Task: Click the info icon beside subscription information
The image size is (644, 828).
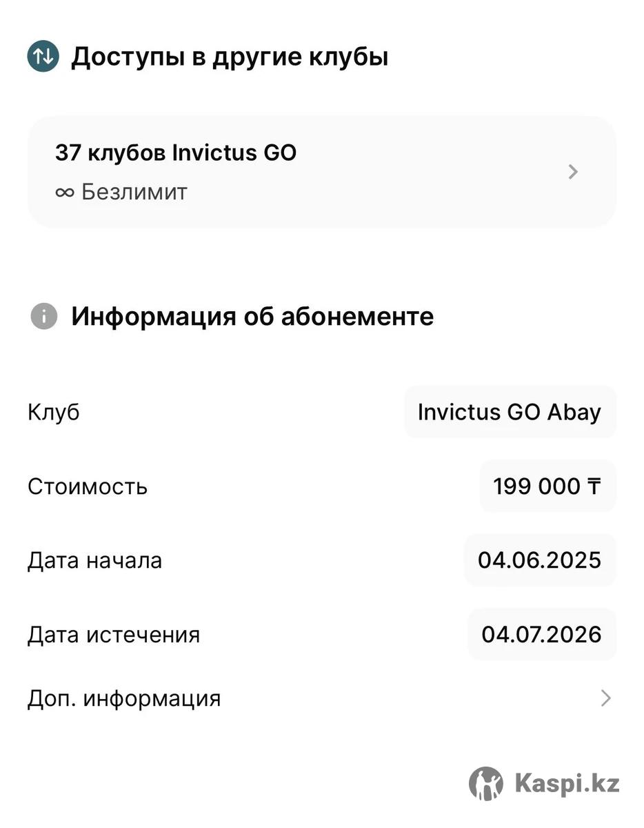Action: (43, 317)
